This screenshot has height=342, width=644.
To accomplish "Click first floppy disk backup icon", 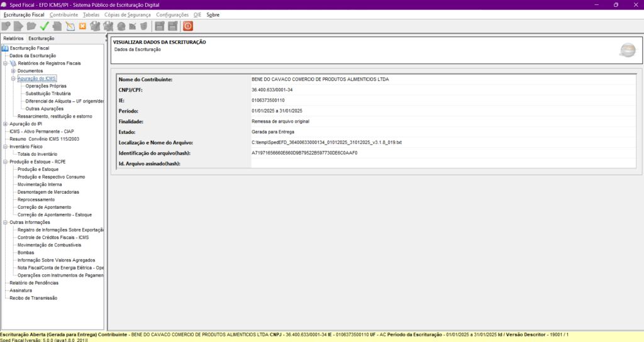I will [x=160, y=26].
